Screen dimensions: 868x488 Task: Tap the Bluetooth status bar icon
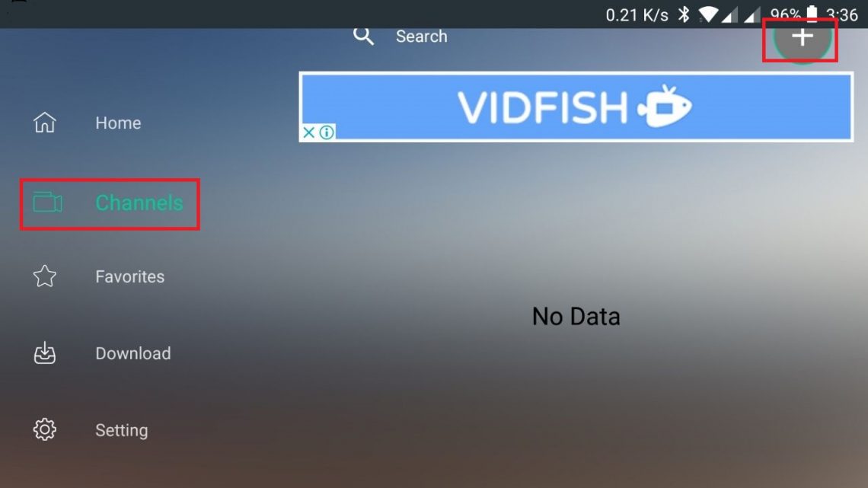click(685, 14)
